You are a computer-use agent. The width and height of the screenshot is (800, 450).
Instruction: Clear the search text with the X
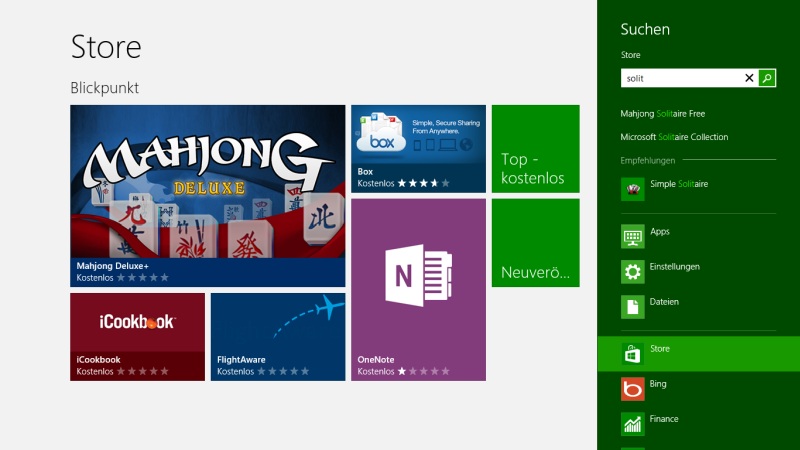(749, 78)
